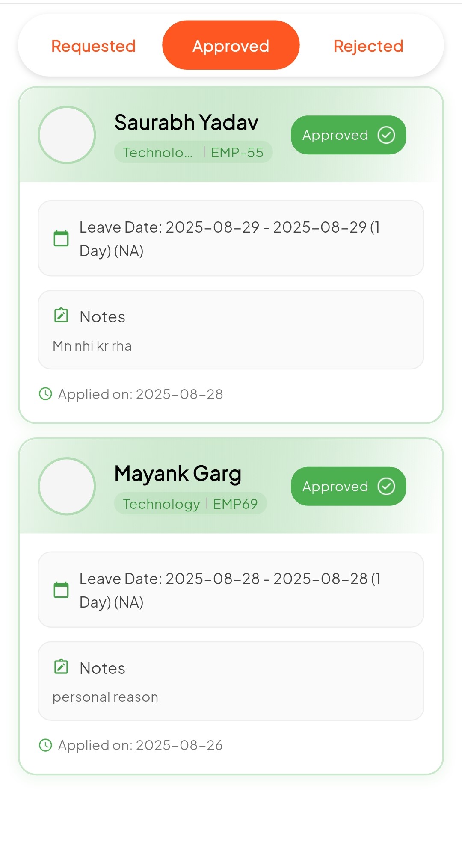This screenshot has height=868, width=462.
Task: Click the EMP-55 department tag
Action: 193,152
